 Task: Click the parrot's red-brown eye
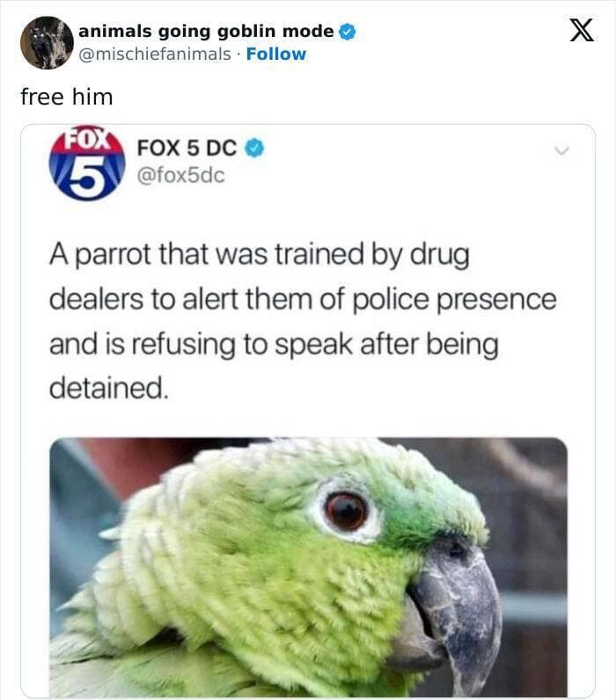[346, 511]
